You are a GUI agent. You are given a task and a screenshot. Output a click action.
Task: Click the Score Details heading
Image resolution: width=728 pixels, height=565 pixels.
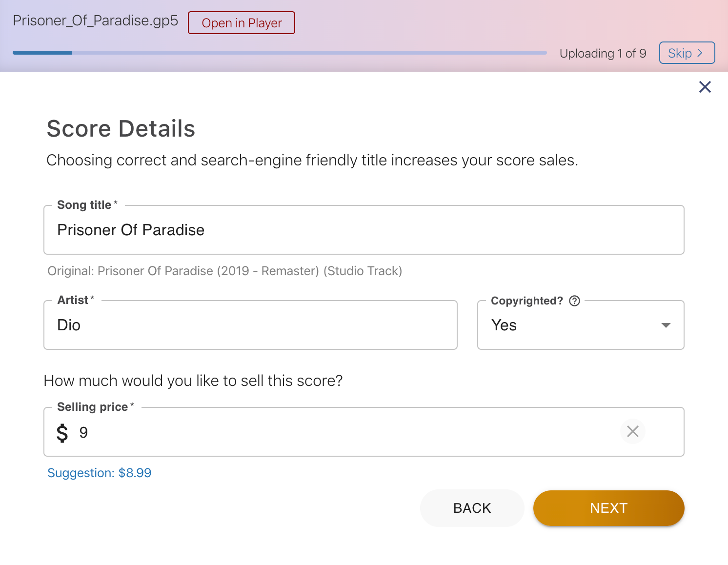coord(121,129)
